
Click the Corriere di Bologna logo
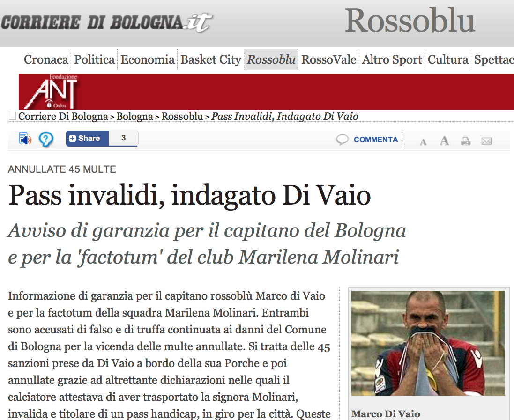click(x=106, y=22)
